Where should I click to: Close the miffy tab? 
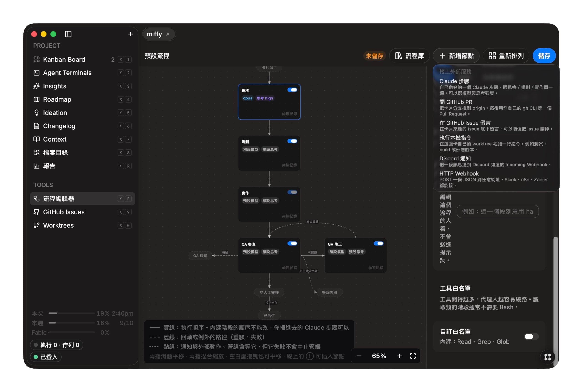(x=168, y=34)
